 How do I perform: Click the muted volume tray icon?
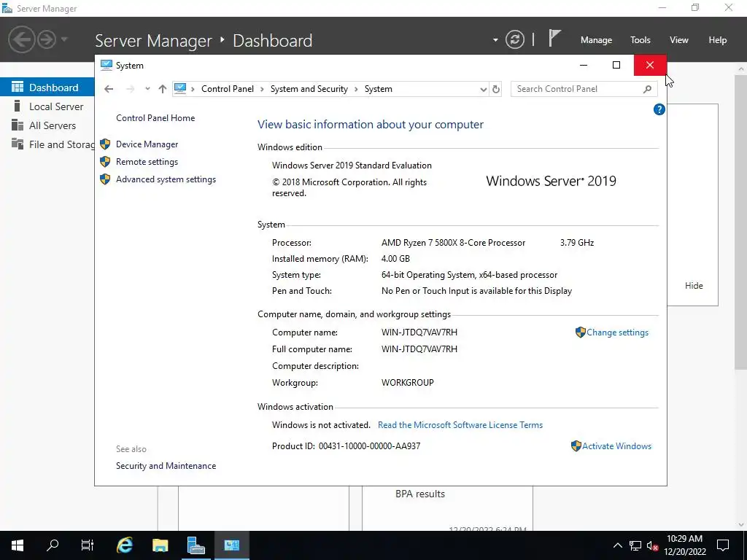click(652, 545)
